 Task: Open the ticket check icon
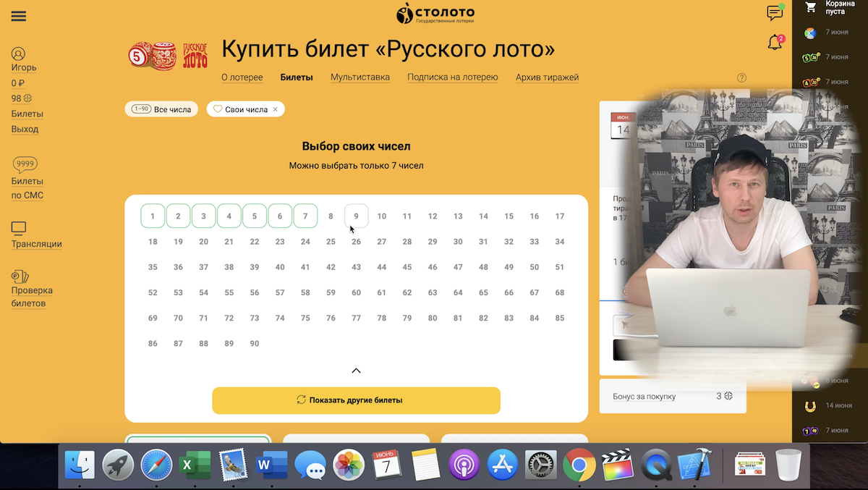tap(20, 276)
